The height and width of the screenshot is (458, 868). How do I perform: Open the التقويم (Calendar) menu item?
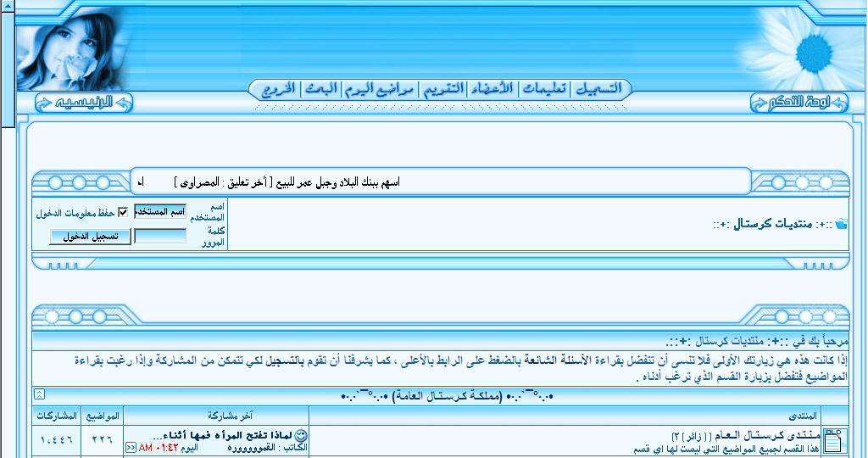443,88
